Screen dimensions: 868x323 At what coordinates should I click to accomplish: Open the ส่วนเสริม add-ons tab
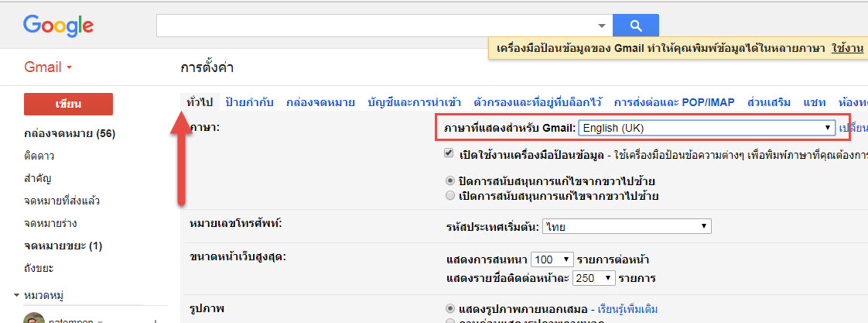click(769, 102)
